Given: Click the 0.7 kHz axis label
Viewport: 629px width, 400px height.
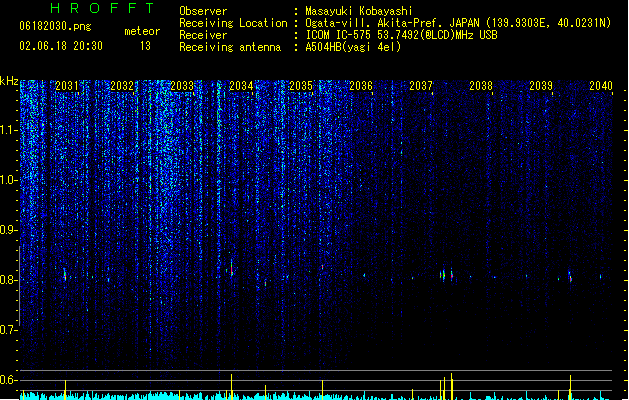Looking at the screenshot, I should pyautogui.click(x=8, y=330).
